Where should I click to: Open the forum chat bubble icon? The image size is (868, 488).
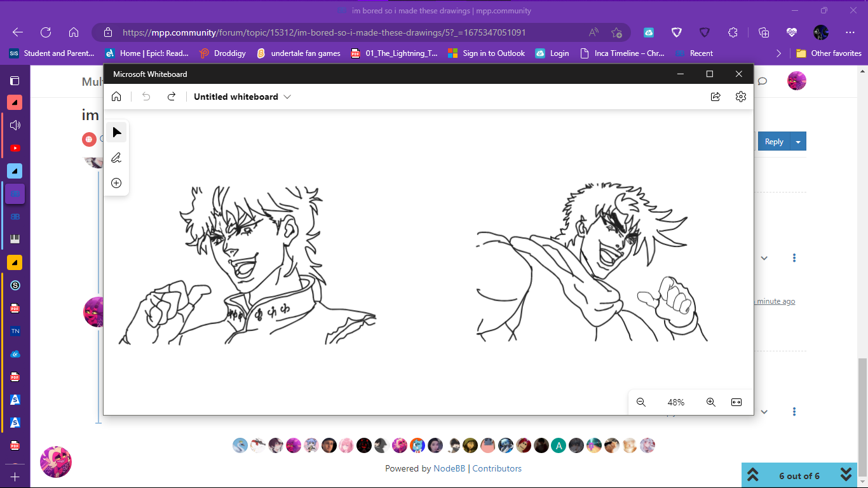763,81
